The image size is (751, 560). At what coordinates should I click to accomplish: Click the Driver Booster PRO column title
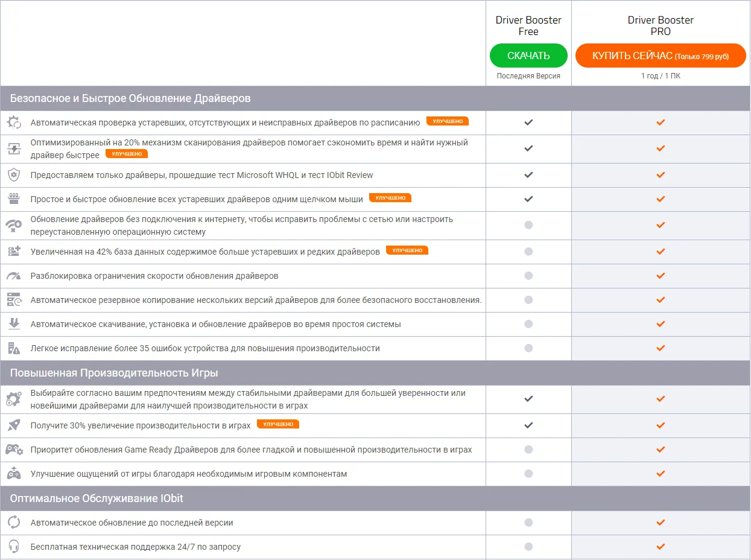click(x=661, y=25)
